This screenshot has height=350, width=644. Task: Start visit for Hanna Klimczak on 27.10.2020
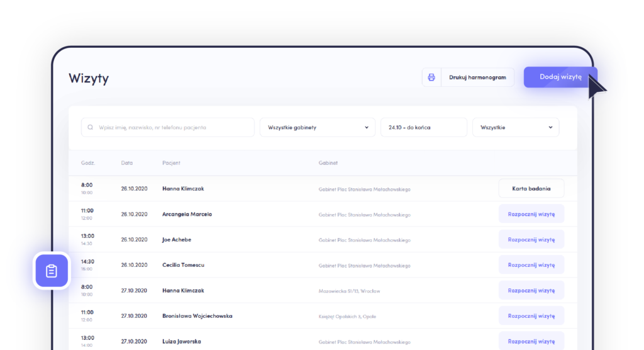(x=531, y=290)
